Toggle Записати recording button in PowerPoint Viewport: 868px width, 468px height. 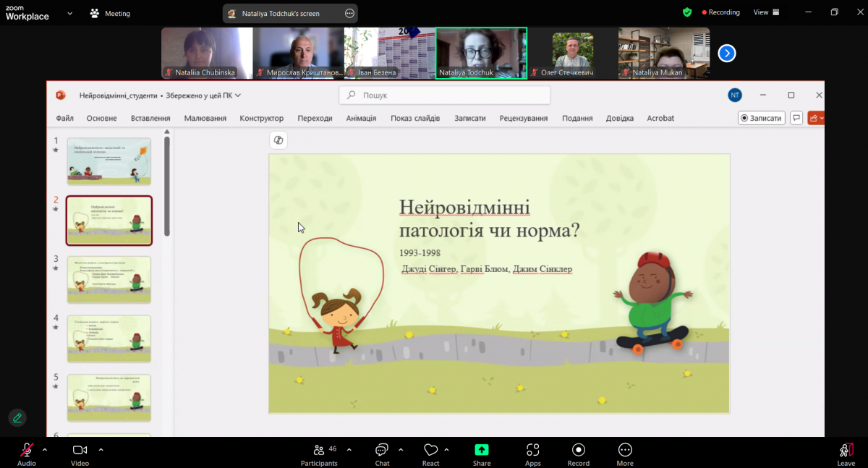pyautogui.click(x=760, y=117)
